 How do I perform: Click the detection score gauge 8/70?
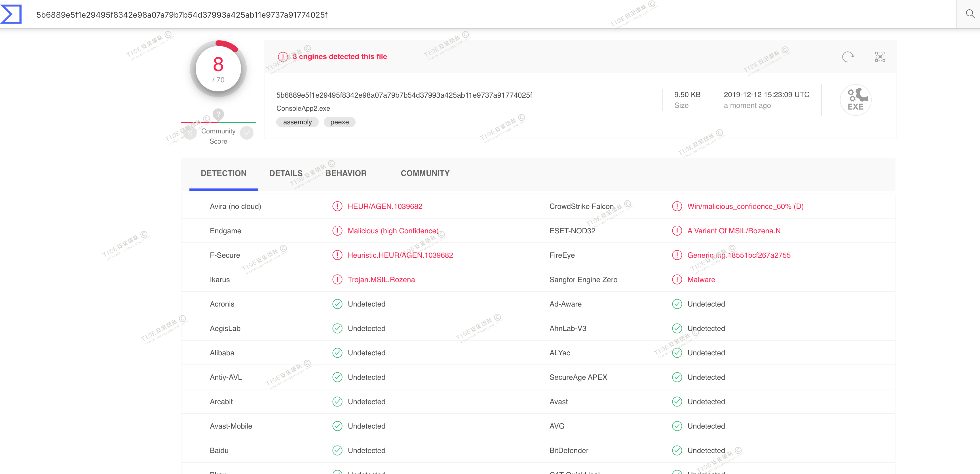tap(218, 69)
